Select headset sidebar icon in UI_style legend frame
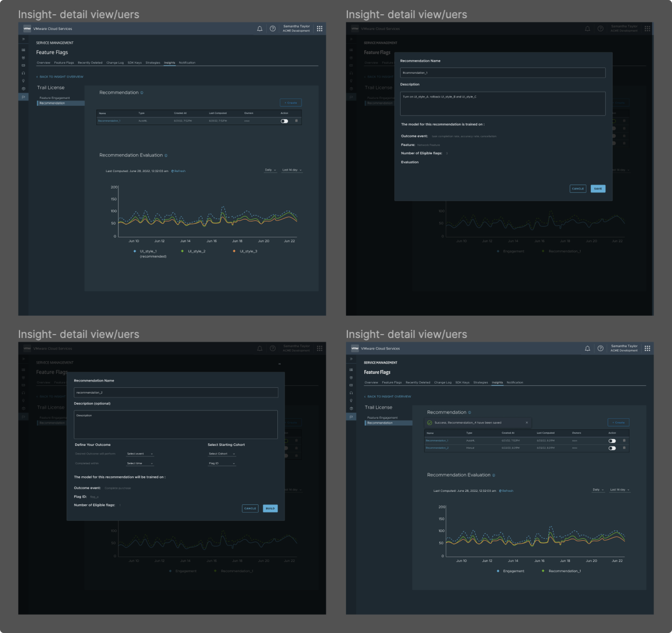This screenshot has height=633, width=672. 23,73
